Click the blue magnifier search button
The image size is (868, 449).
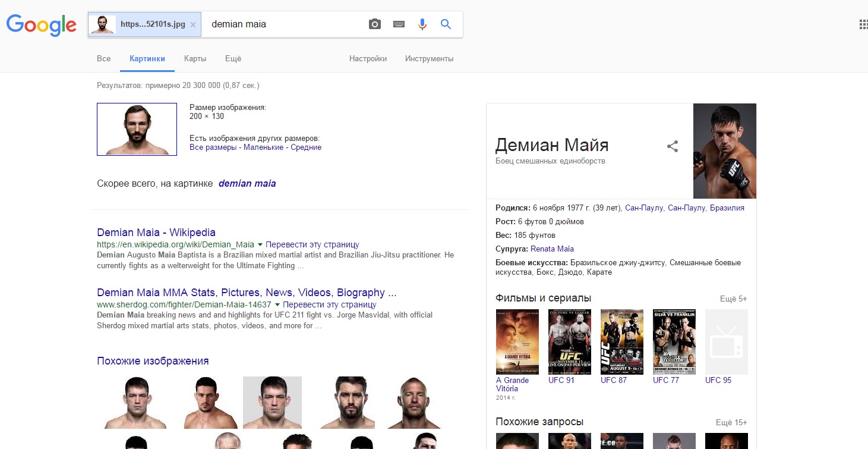446,24
